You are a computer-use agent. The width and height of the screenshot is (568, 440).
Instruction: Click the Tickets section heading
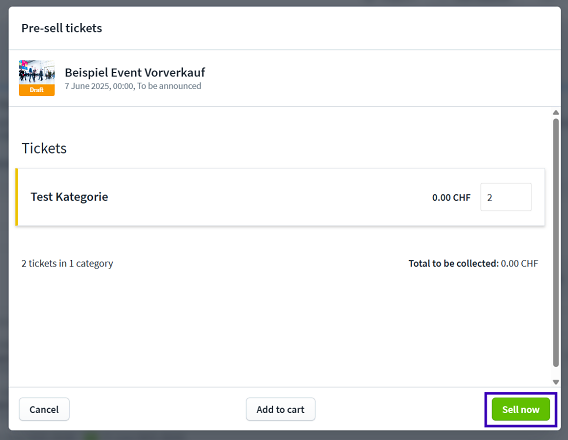[x=44, y=148]
